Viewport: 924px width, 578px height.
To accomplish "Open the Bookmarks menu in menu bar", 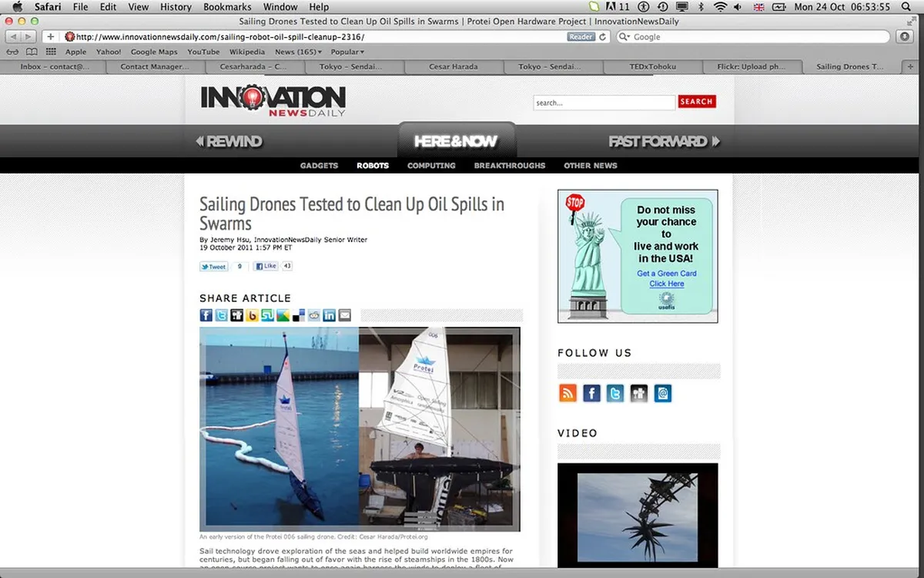I will tap(227, 7).
